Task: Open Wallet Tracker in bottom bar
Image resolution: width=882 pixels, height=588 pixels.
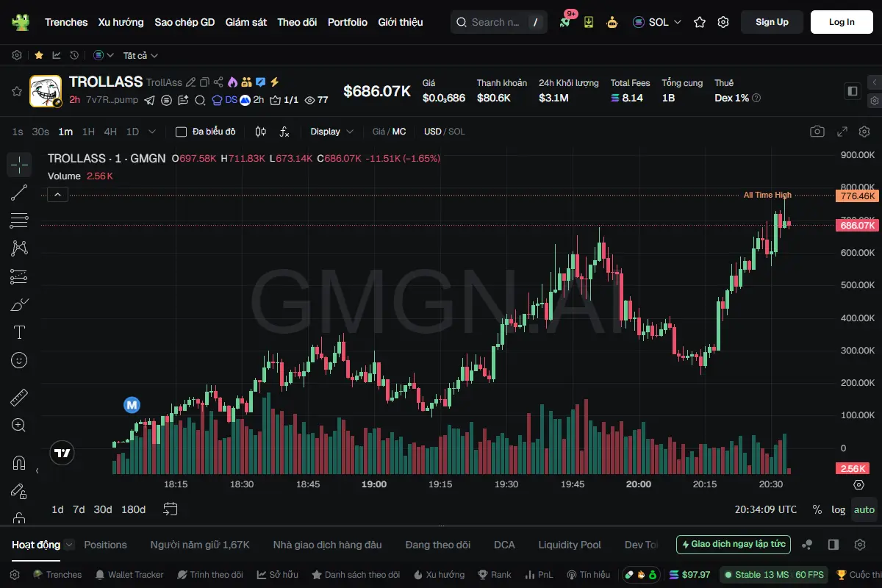Action: (129, 575)
